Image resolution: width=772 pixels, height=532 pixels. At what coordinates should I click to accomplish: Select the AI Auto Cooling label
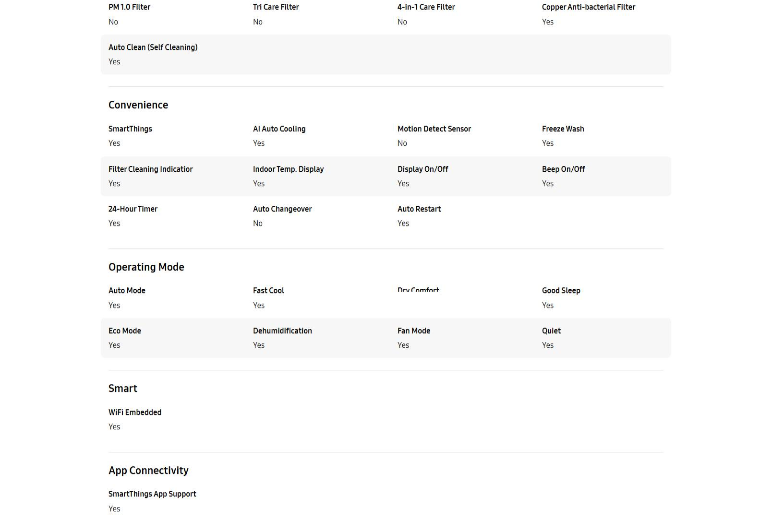point(279,129)
